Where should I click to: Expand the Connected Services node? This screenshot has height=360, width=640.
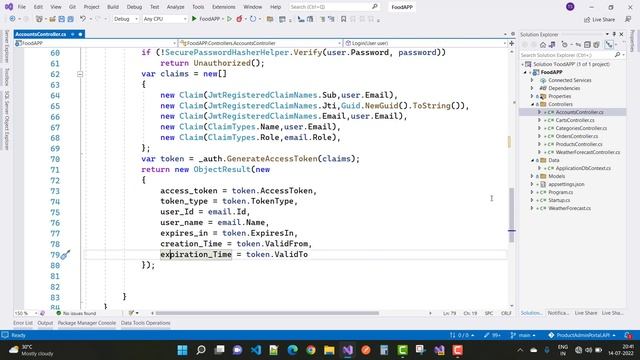[532, 80]
